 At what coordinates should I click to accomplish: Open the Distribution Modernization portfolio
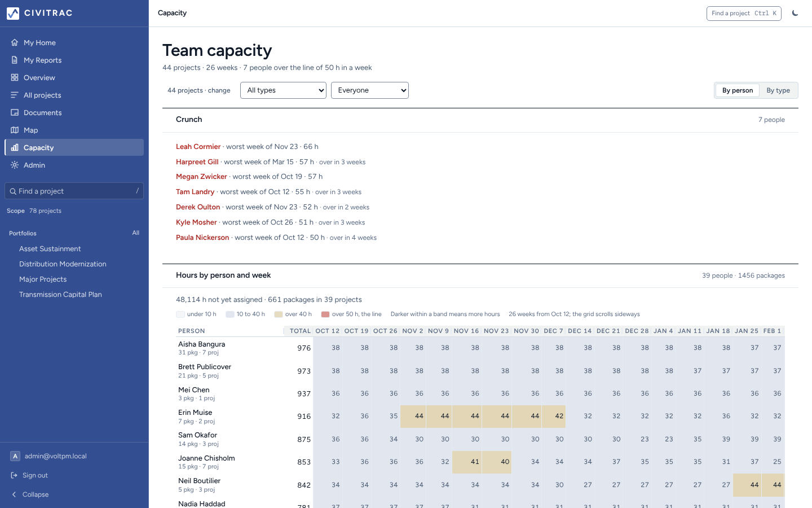point(63,264)
